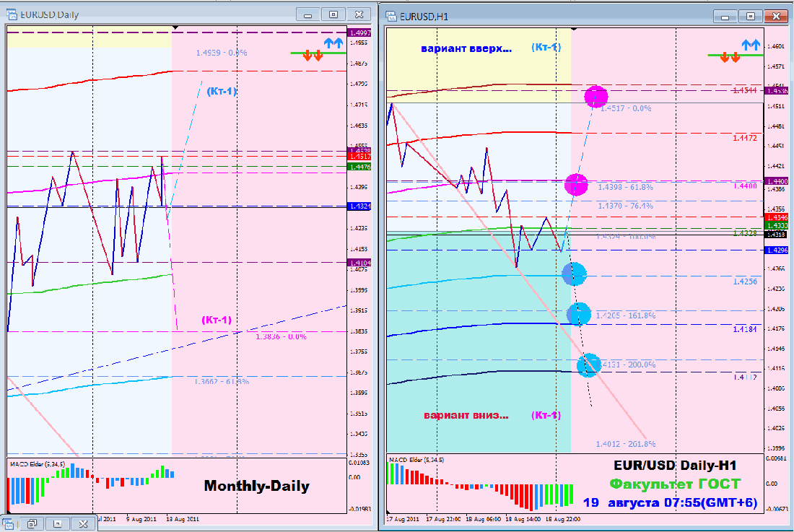794x532 pixels.
Task: Select blue circle at 1.4205 level
Action: coord(579,314)
